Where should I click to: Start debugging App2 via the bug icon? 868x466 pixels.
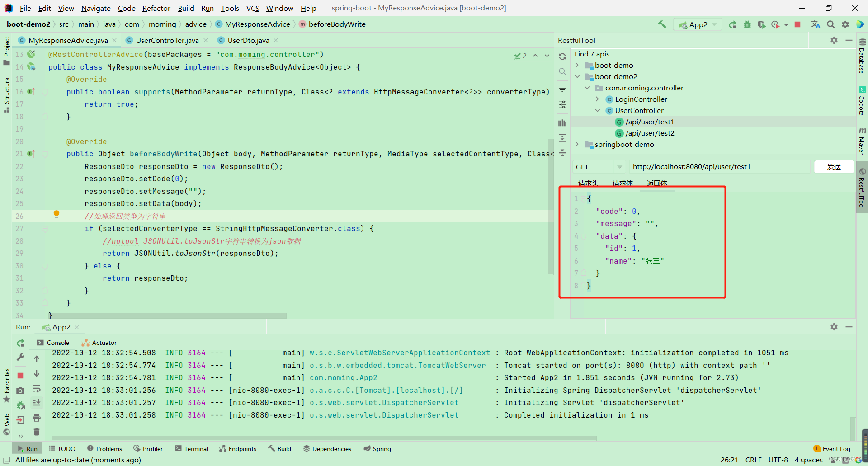click(747, 25)
